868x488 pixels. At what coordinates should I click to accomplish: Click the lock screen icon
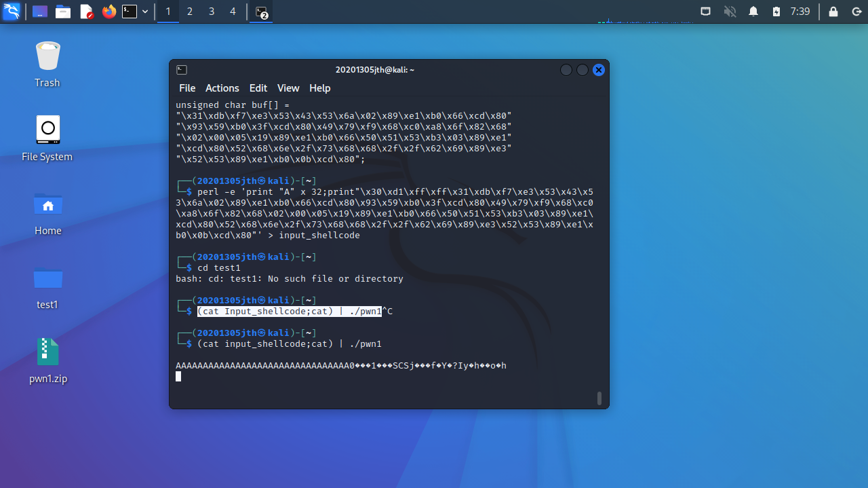coord(833,12)
